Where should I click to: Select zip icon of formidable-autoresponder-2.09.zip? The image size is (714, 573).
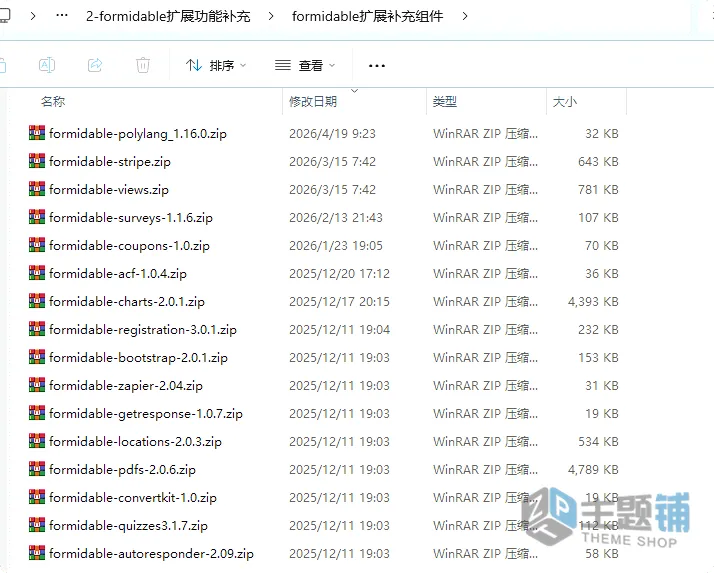[37, 553]
